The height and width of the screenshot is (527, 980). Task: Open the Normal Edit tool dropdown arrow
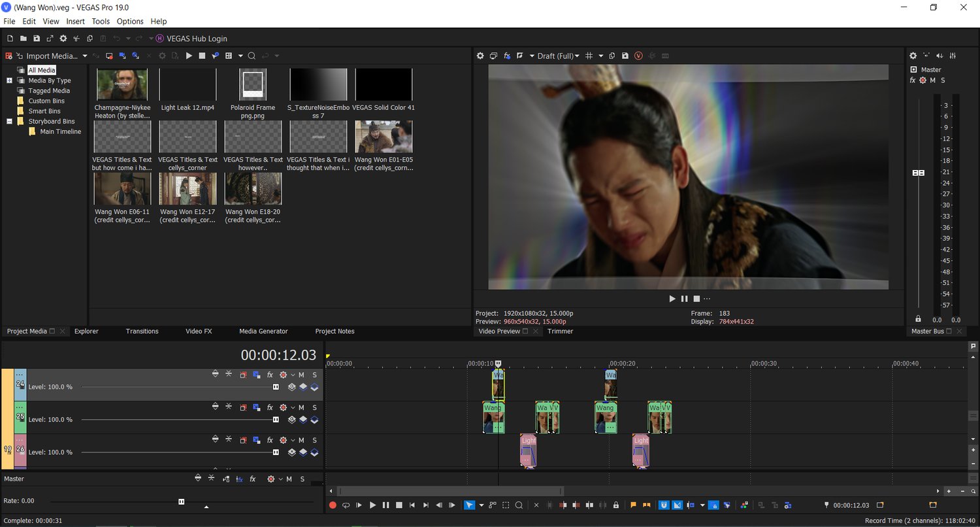click(482, 505)
